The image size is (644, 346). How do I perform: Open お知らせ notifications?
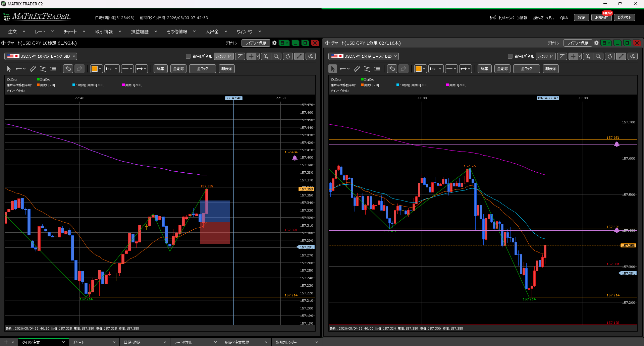point(601,17)
